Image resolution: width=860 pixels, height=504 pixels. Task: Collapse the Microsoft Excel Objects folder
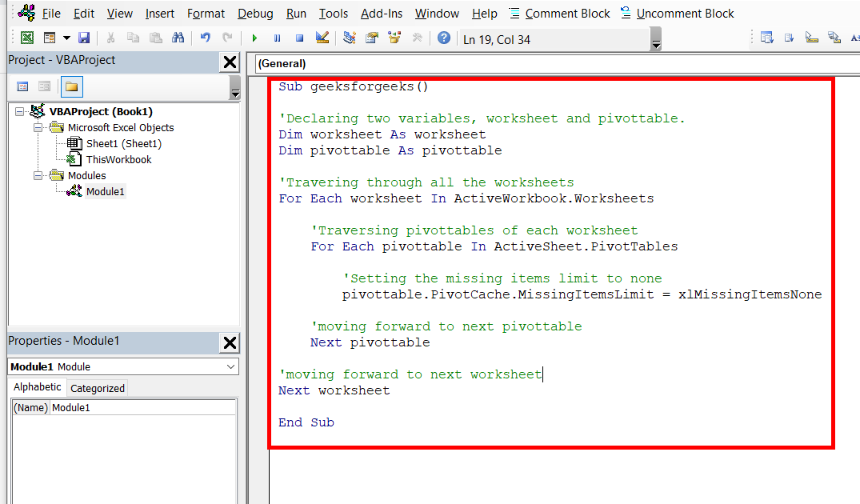coord(38,127)
